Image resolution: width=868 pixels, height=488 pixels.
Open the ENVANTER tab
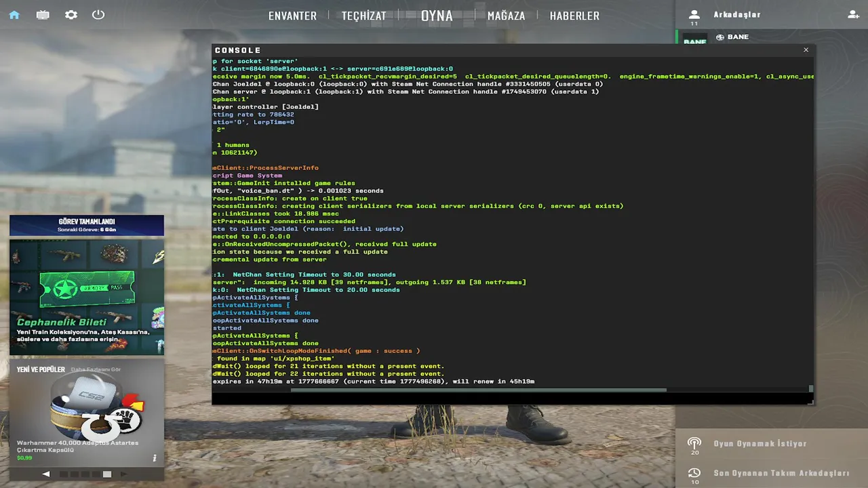292,16
